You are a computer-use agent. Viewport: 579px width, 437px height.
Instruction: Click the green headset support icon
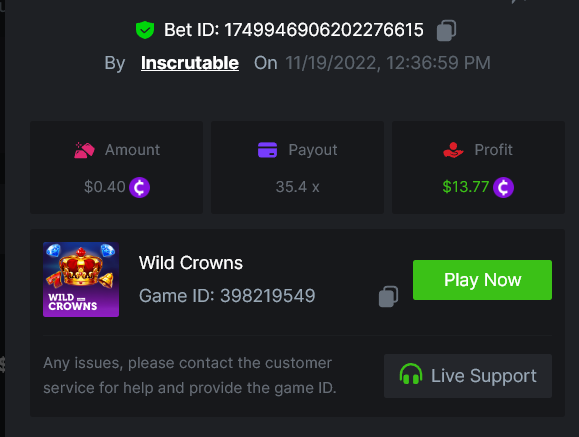coord(411,374)
